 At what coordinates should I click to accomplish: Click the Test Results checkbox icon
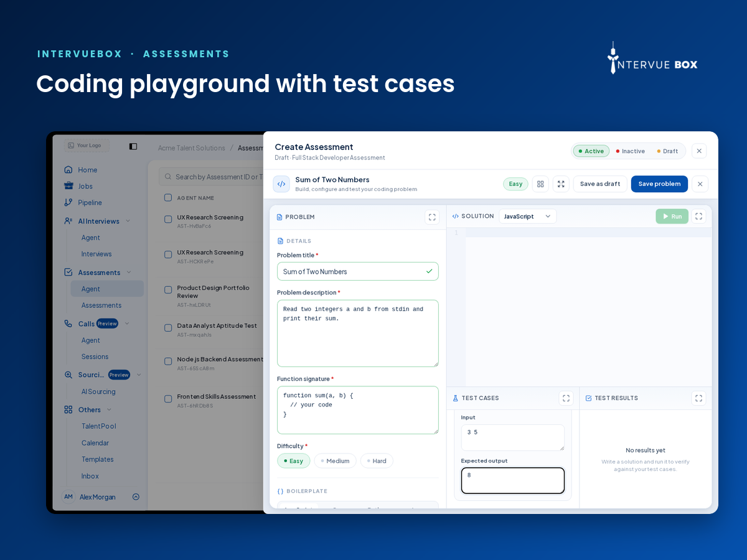click(589, 398)
